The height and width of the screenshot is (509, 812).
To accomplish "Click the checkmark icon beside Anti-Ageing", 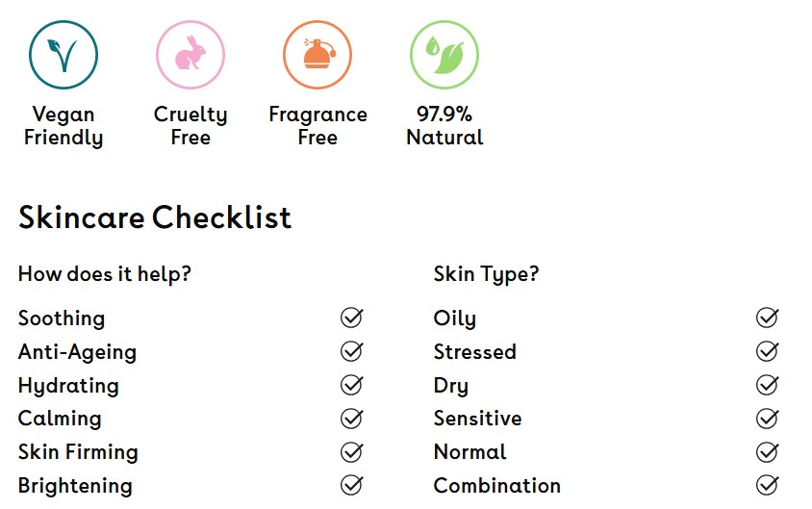I will coord(352,351).
